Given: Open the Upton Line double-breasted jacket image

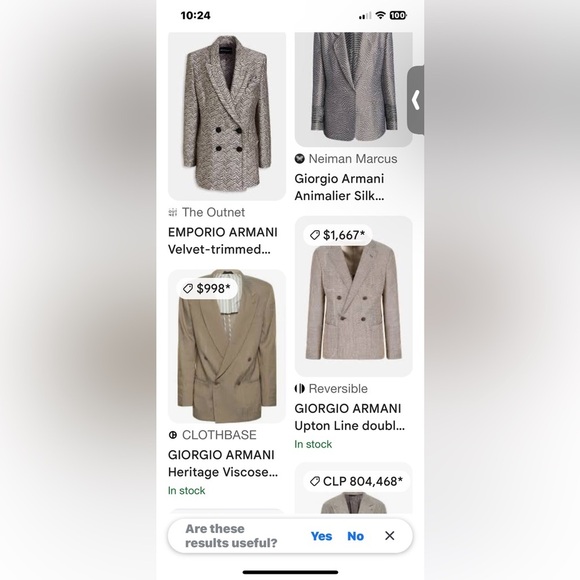Looking at the screenshot, I should click(x=354, y=297).
